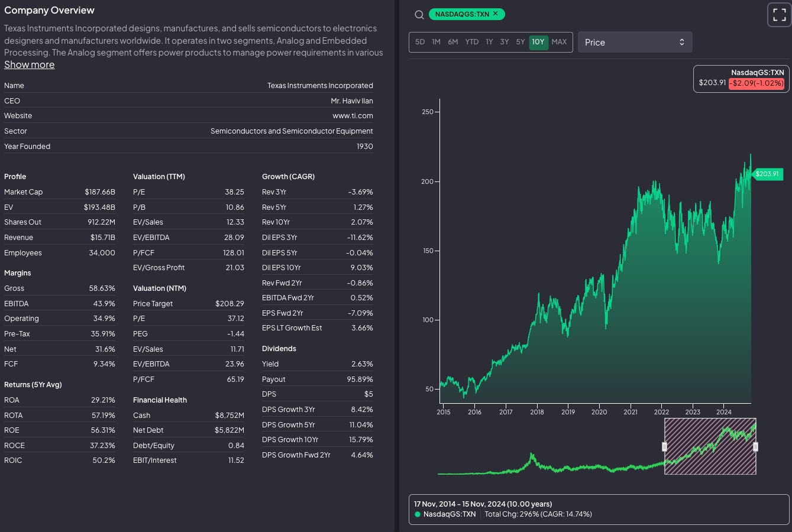Open the Price metric dropdown

(x=635, y=42)
